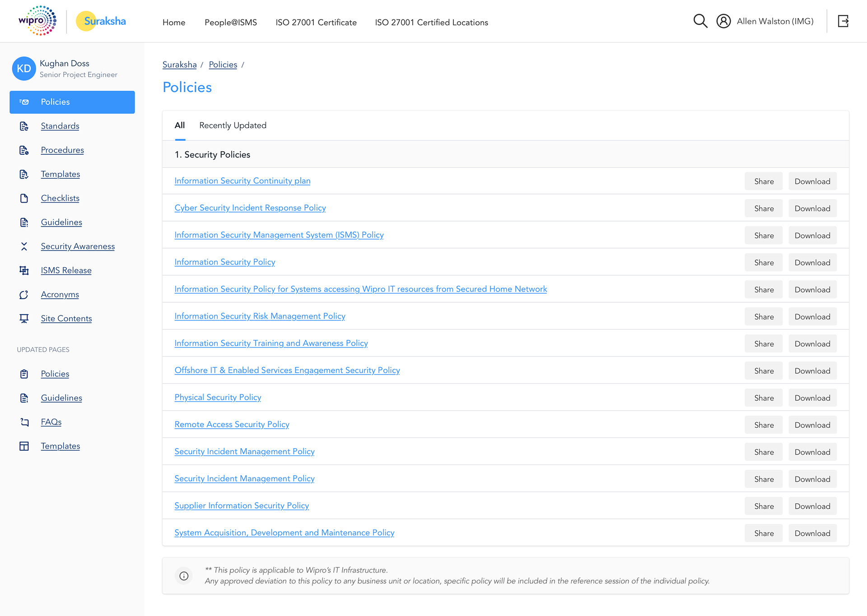Click the Security Awareness sidebar icon
This screenshot has height=616, width=867.
click(x=24, y=246)
